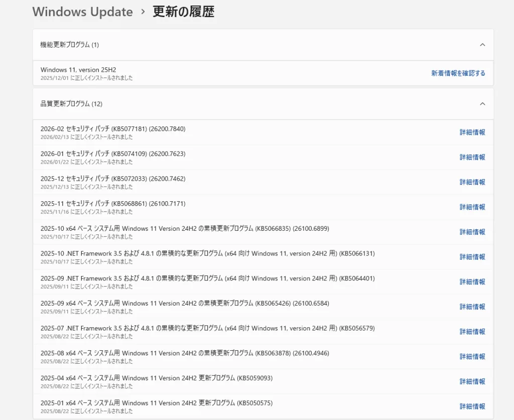Image resolution: width=514 pixels, height=420 pixels.
Task: Open 詳細情報 for KB5059093 update
Action: pos(472,381)
